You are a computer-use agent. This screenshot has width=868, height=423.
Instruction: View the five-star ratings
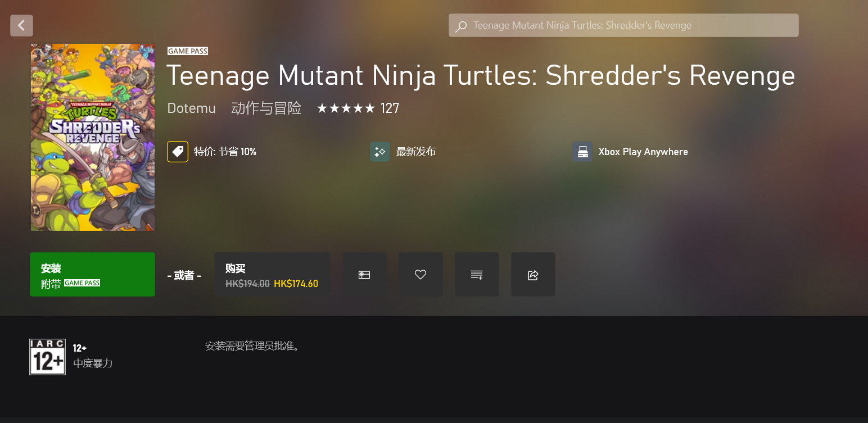coord(345,108)
